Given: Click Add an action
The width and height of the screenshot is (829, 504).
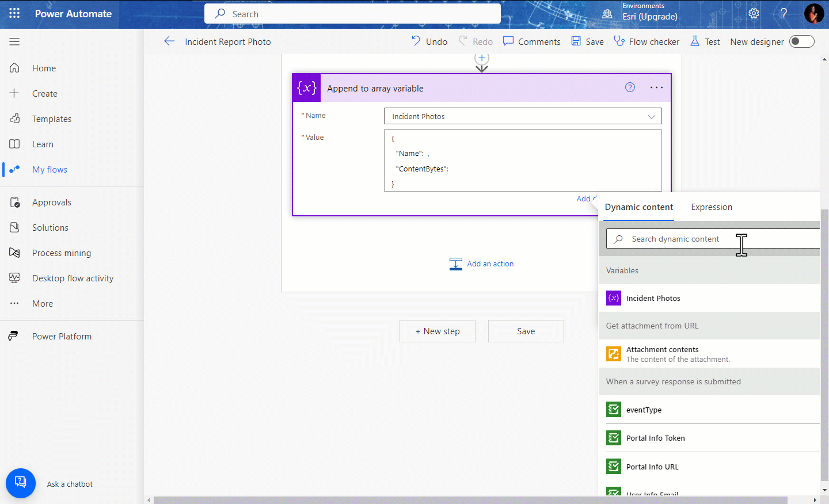Looking at the screenshot, I should tap(482, 264).
